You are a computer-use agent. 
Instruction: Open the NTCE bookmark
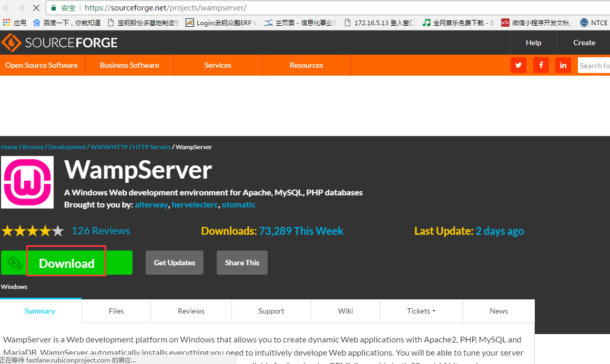click(x=593, y=23)
